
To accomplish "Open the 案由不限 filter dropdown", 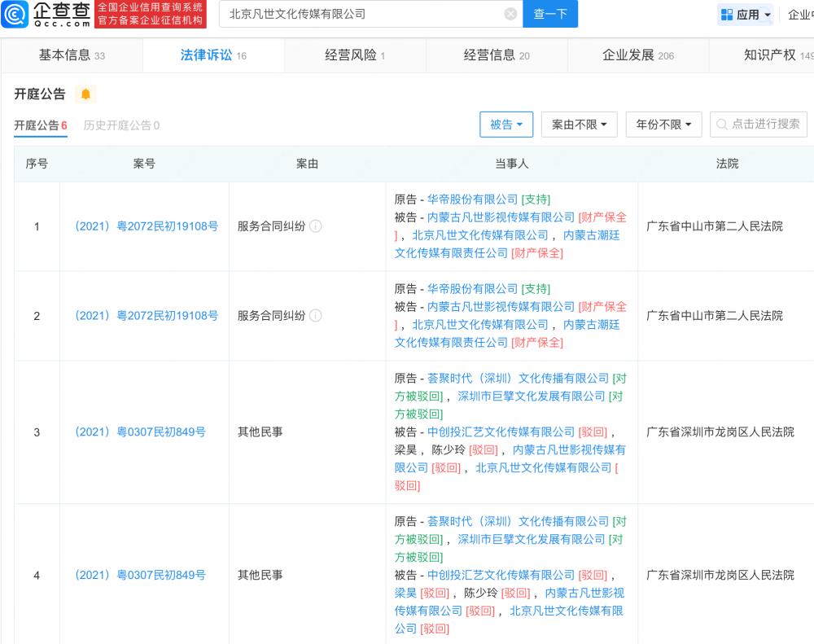I will point(579,125).
